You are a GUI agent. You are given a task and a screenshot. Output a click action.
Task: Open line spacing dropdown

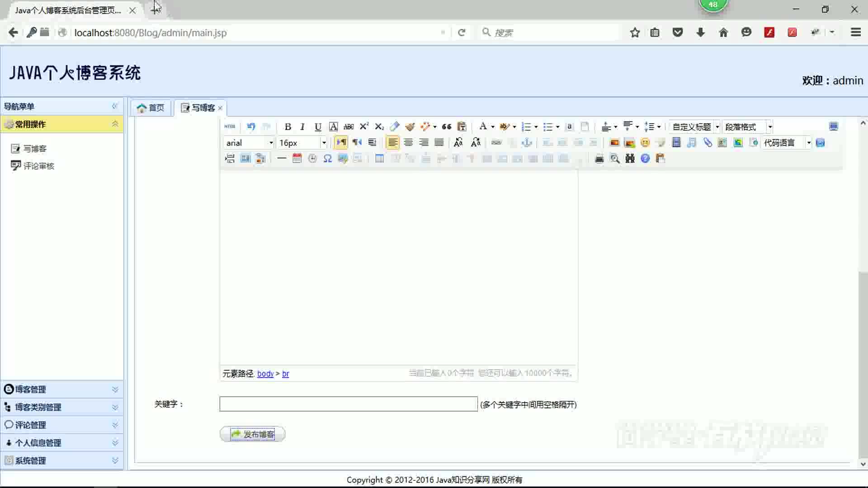coord(659,127)
